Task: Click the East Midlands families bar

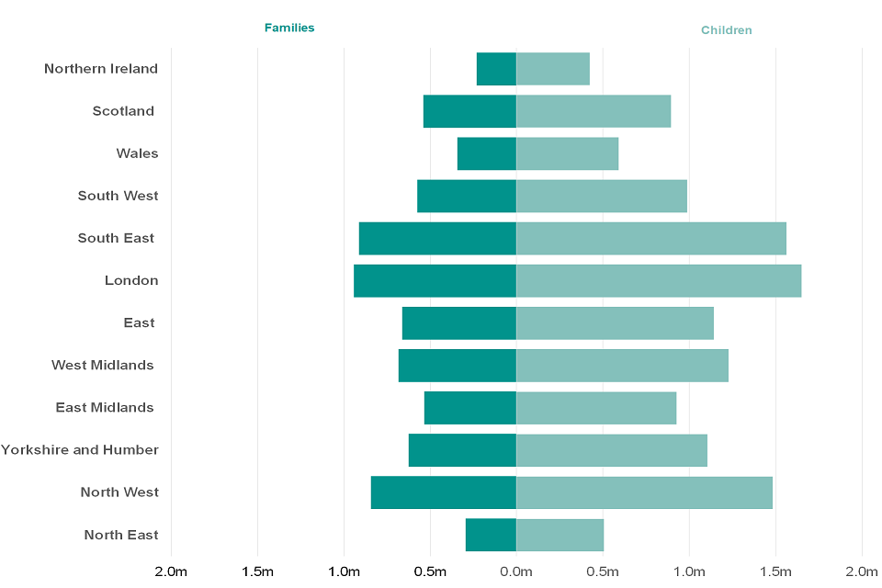Action: [x=469, y=408]
